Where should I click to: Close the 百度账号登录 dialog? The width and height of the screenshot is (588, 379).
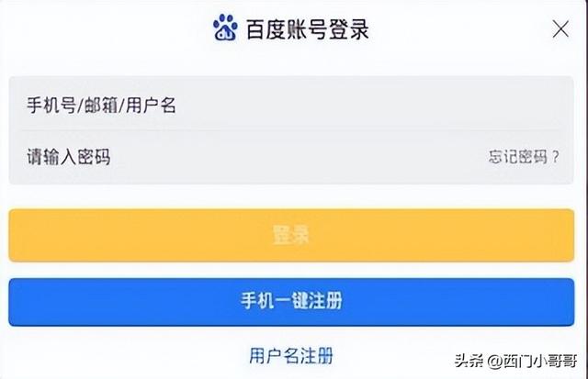(560, 28)
